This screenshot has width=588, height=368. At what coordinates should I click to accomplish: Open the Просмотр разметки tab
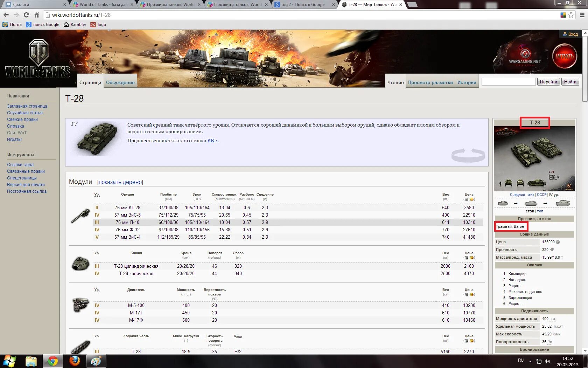(x=430, y=82)
